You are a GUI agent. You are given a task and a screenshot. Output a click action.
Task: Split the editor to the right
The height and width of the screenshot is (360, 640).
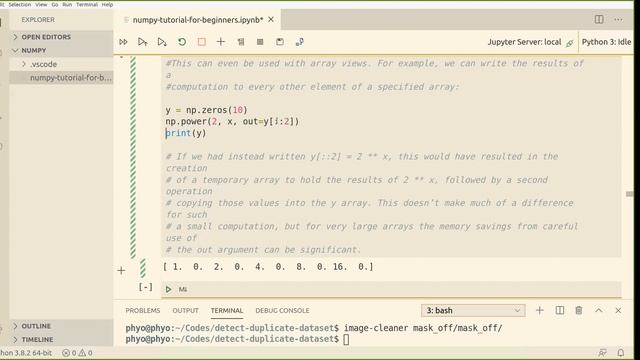[x=599, y=19]
